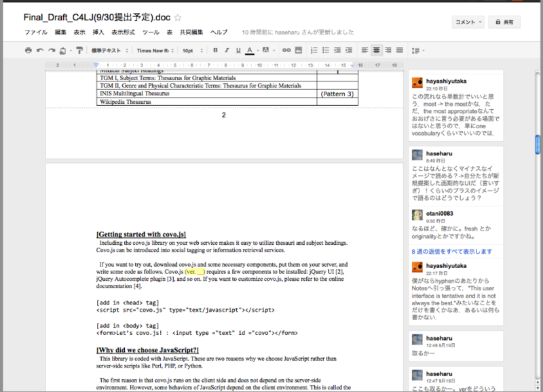Click the scrollbar down arrow
The height and width of the screenshot is (392, 543).
coord(538,387)
